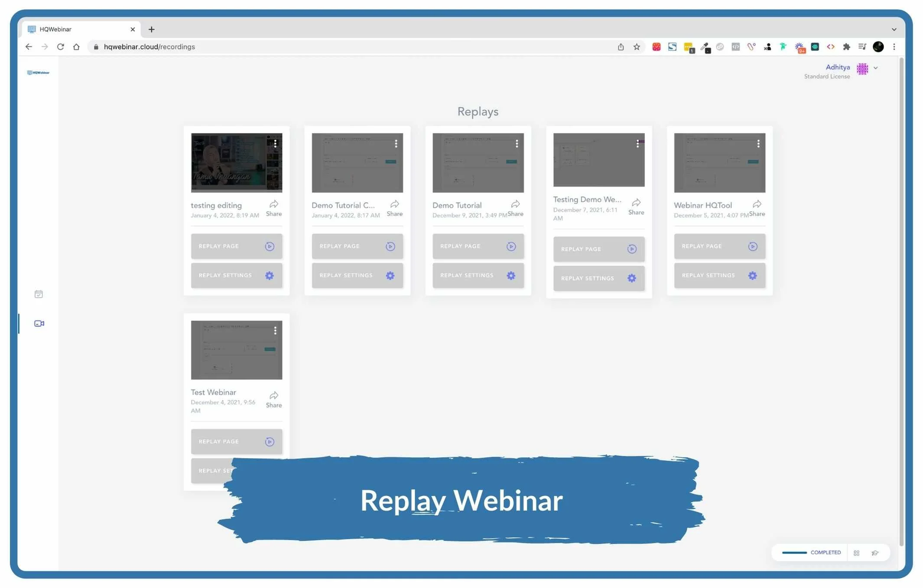Open the recordings icon in sidebar
This screenshot has width=923, height=588.
[39, 323]
